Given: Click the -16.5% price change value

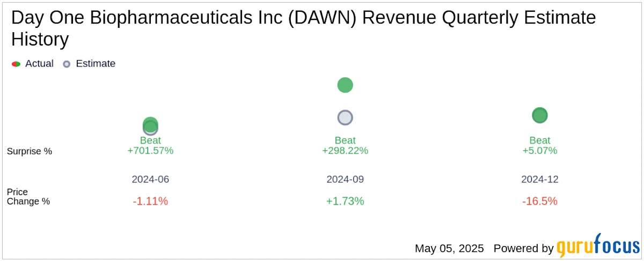Looking at the screenshot, I should (x=539, y=202).
